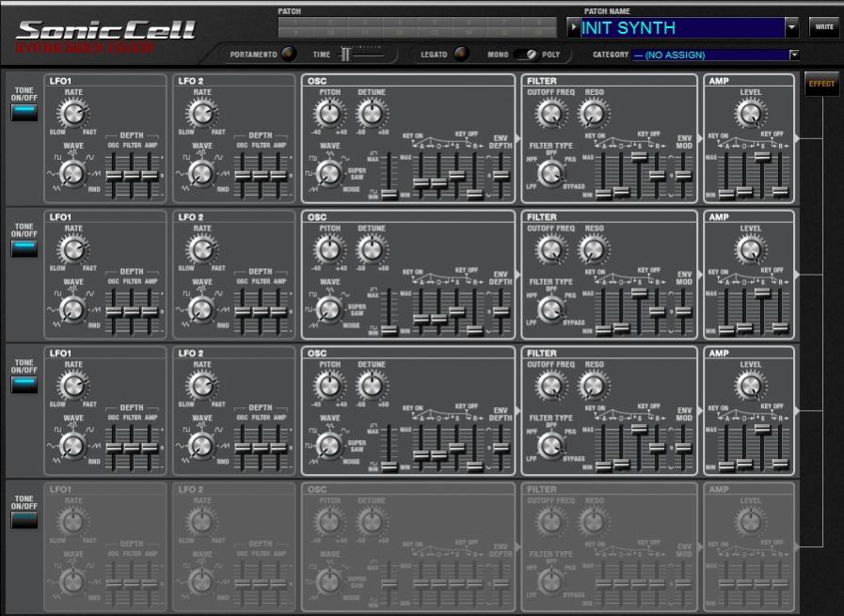Toggle tone 1 on/off button

[x=24, y=113]
